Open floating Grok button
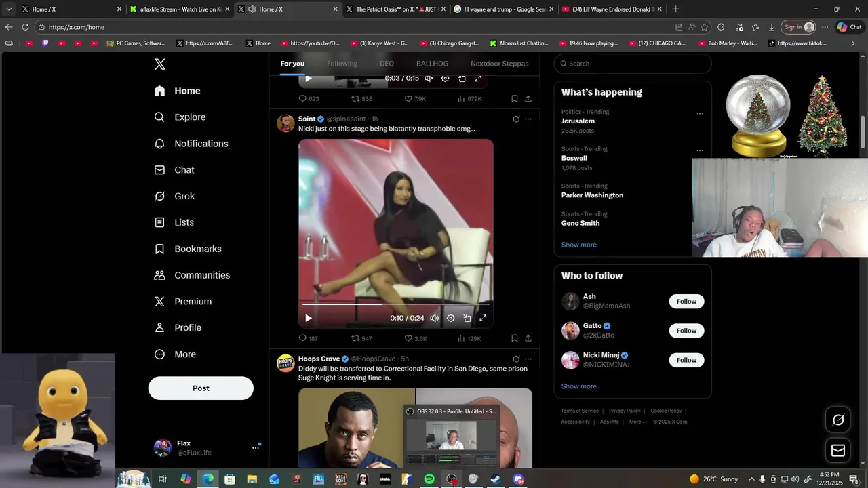Viewport: 868px width, 488px height. click(838, 420)
